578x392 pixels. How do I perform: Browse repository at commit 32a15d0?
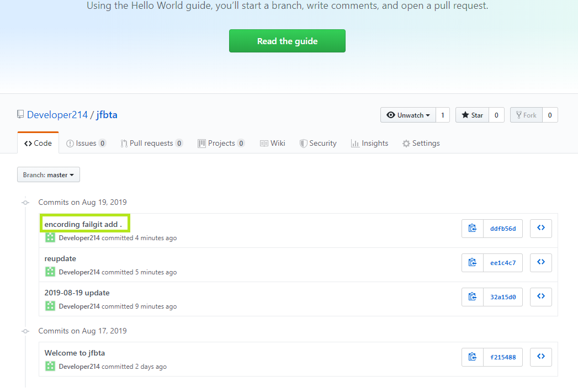tap(541, 297)
